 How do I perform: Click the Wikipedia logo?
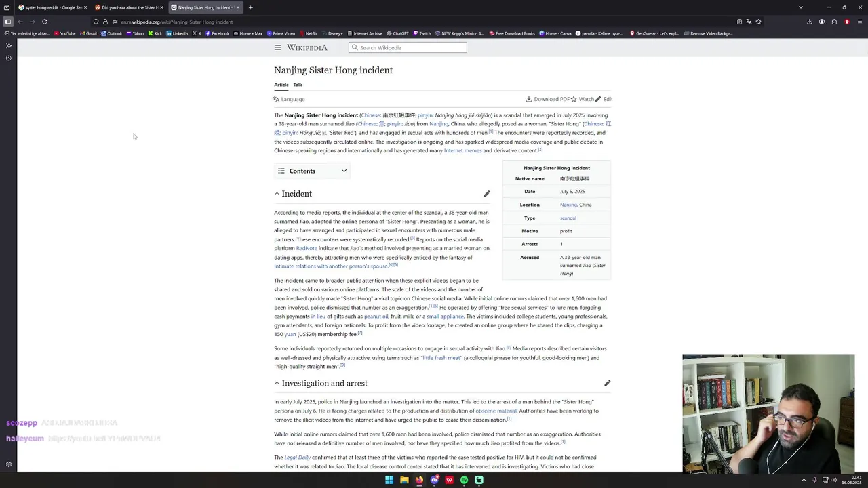[307, 47]
